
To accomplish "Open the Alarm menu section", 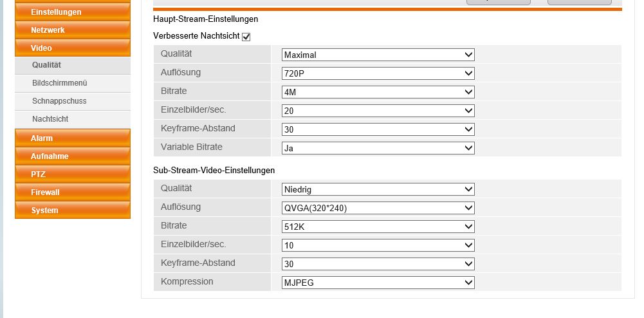I will 72,138.
